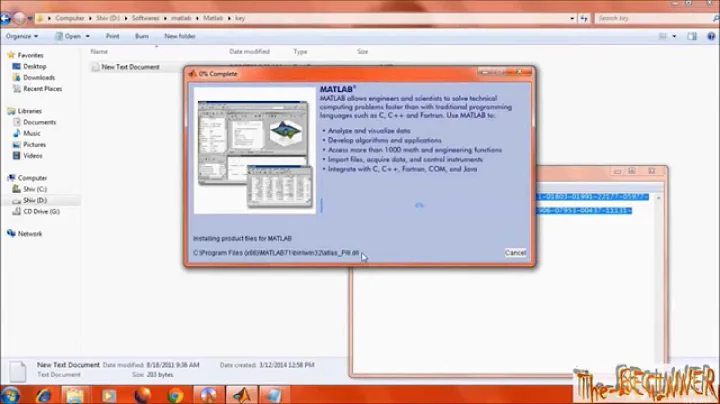The width and height of the screenshot is (720, 404).
Task: Launch Google Chrome from the taskbar
Action: coord(175,395)
